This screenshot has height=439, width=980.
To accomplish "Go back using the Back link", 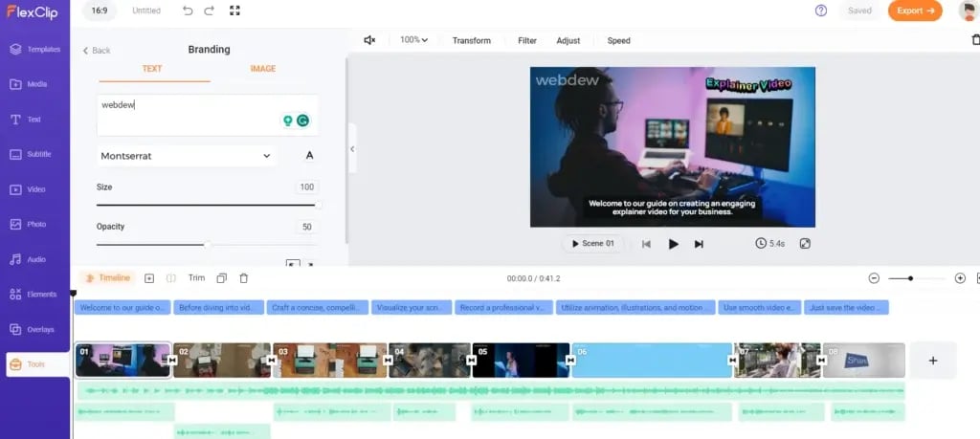I will (x=96, y=51).
